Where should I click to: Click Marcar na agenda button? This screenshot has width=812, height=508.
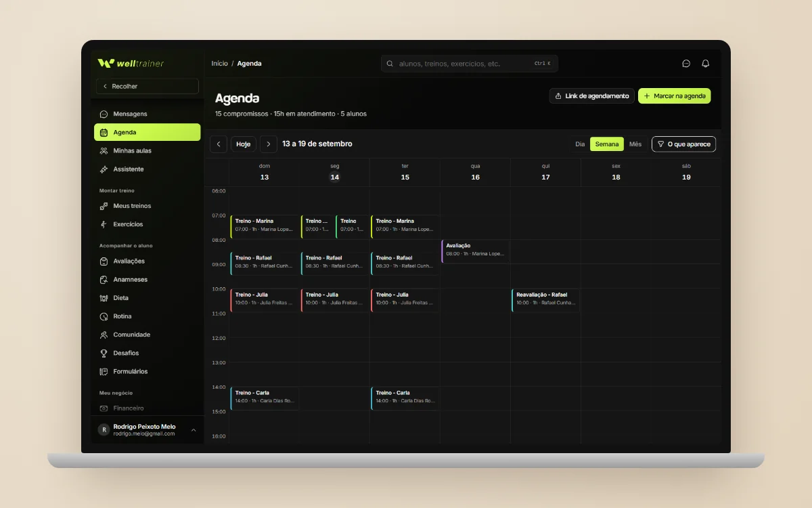point(675,96)
